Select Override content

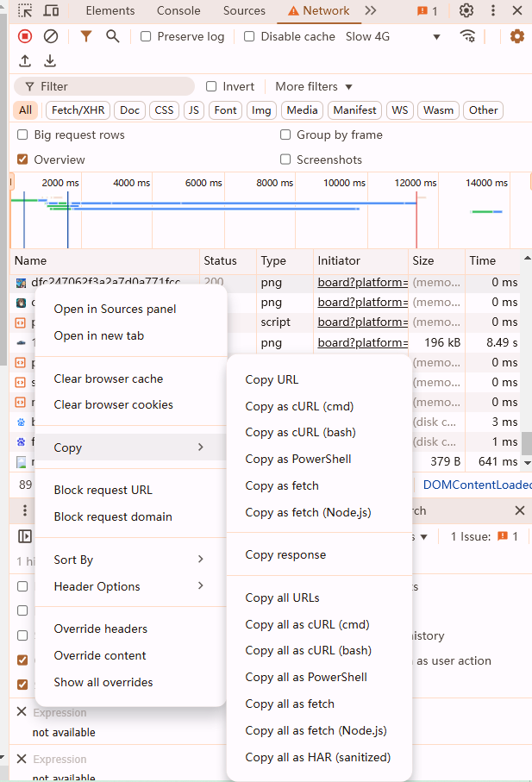point(131,655)
